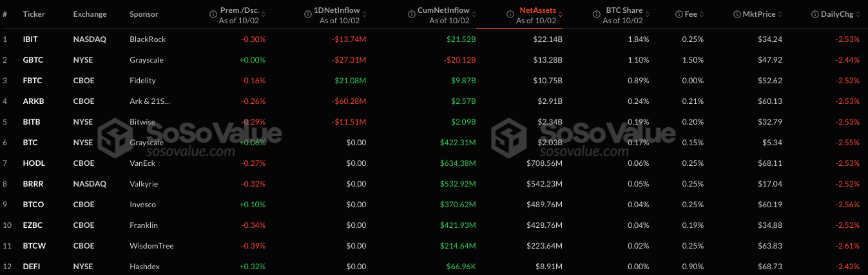The image size is (868, 275).
Task: Click the Exchange column header
Action: [x=90, y=14]
